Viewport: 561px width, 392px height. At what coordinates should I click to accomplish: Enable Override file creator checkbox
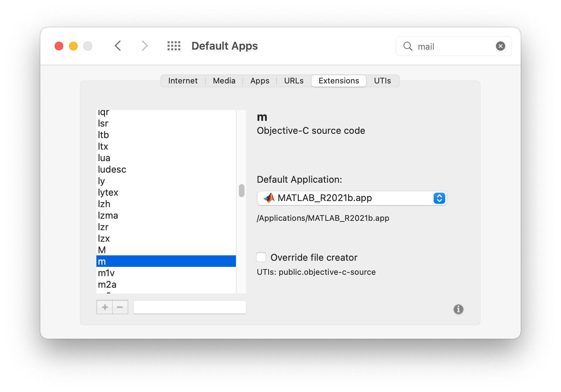tap(261, 257)
